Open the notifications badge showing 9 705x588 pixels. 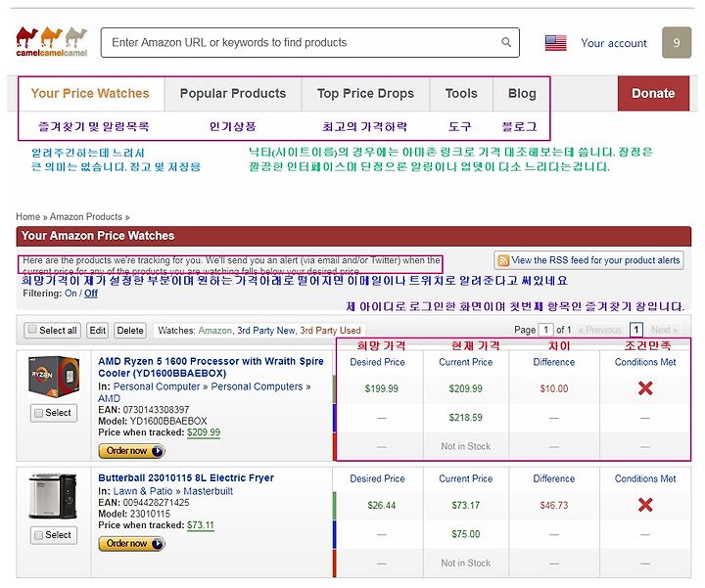(x=677, y=43)
